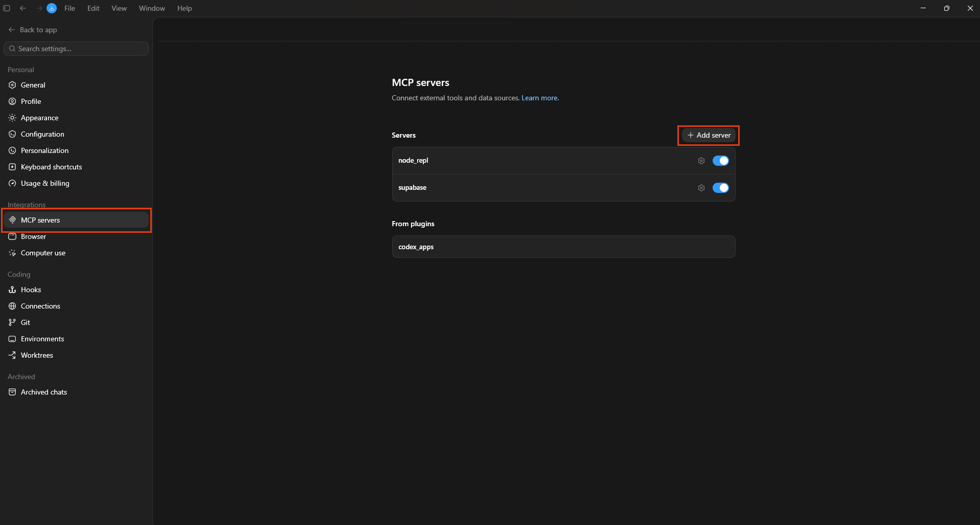The width and height of the screenshot is (980, 525).
Task: Open Git settings page
Action: [x=76, y=322]
